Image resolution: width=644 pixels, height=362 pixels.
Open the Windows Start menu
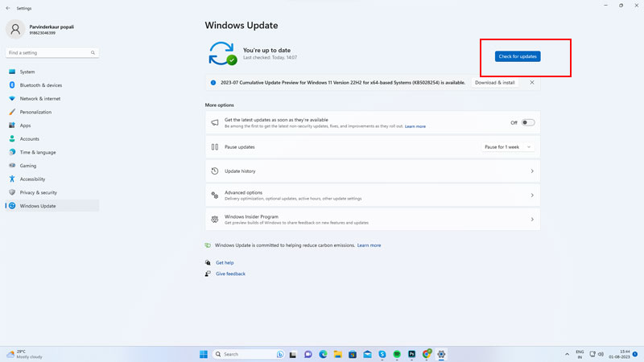pos(204,354)
